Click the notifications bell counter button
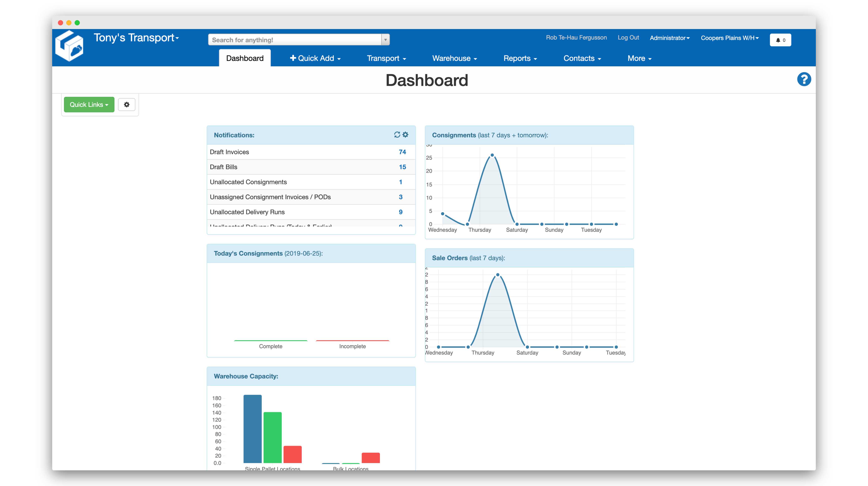 (x=780, y=40)
